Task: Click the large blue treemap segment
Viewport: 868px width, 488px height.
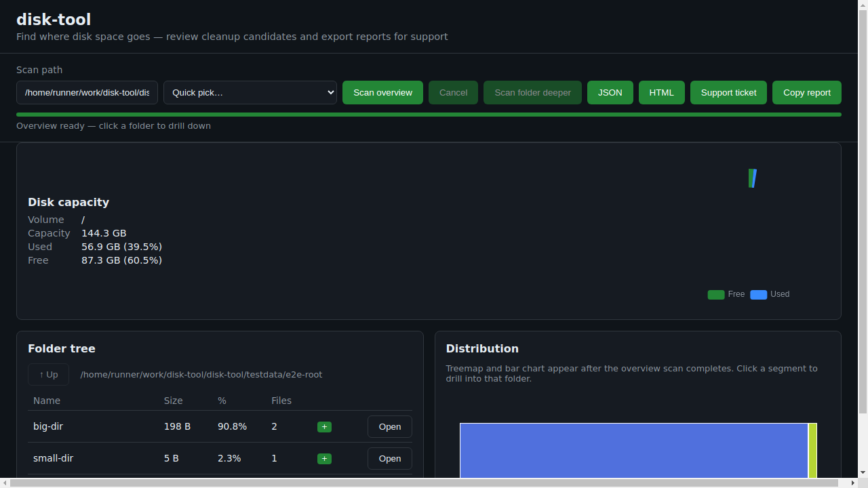Action: (634, 451)
